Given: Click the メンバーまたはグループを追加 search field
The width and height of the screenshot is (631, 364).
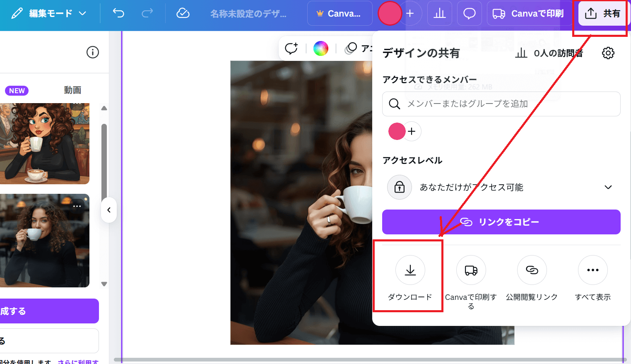Looking at the screenshot, I should click(501, 104).
